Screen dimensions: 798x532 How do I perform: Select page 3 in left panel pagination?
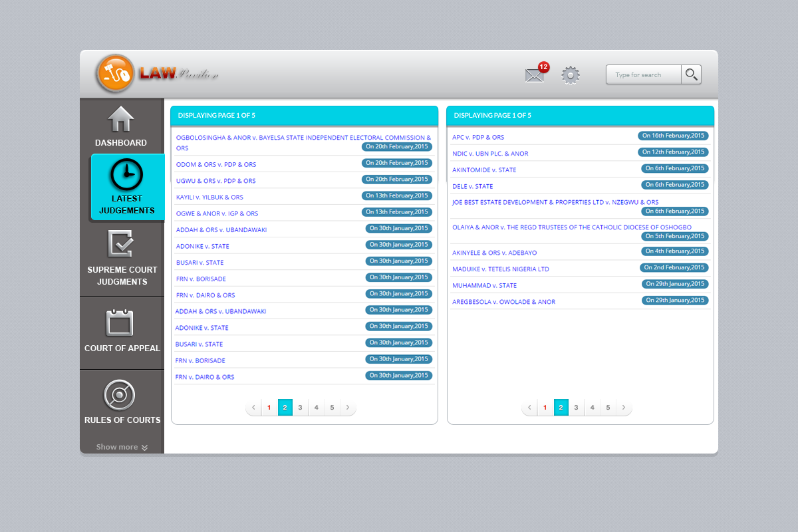(301, 408)
